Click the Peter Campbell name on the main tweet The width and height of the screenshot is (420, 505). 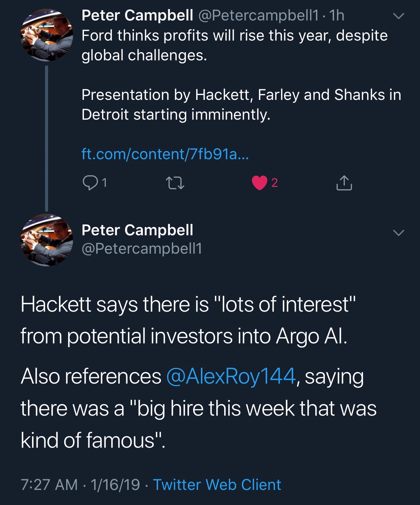[x=137, y=230]
